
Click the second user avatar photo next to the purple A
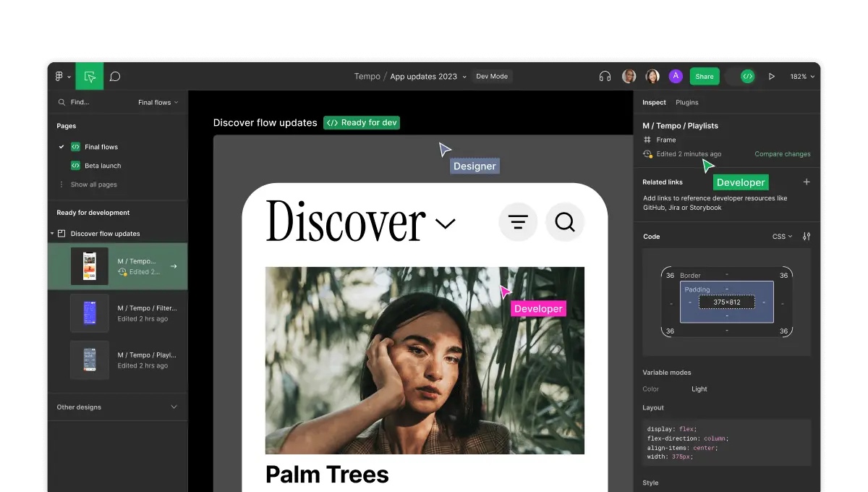coord(652,76)
